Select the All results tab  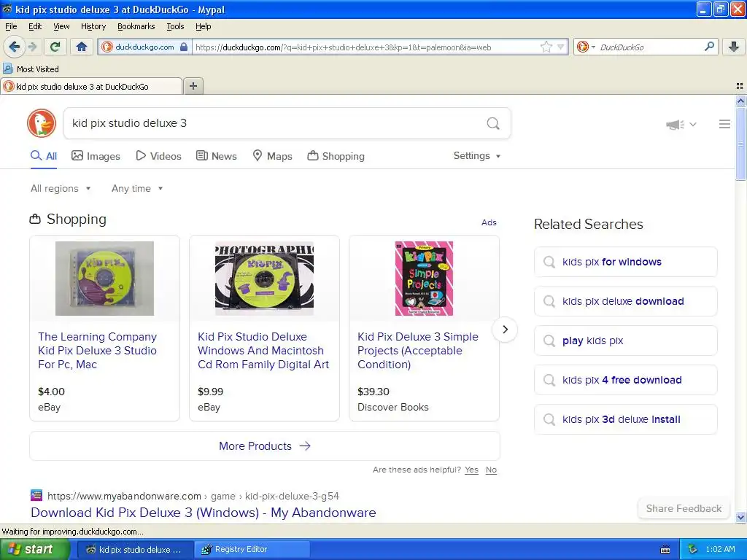pos(44,156)
